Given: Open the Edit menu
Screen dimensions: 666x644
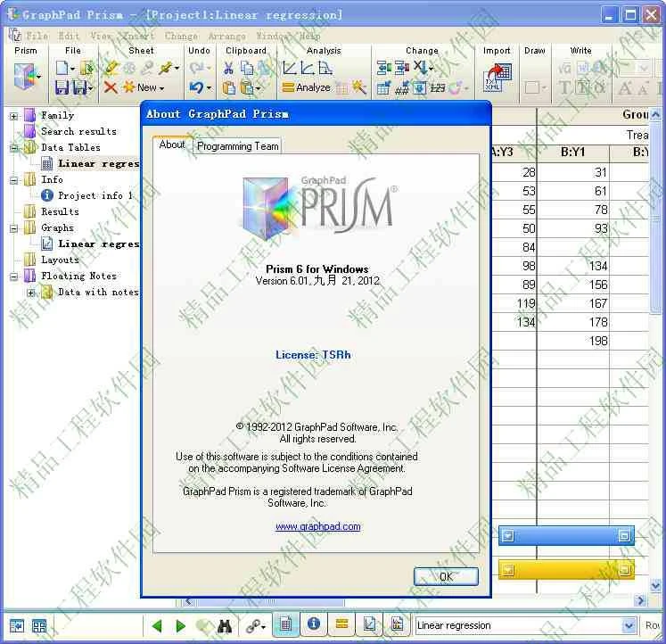Looking at the screenshot, I should click(69, 36).
